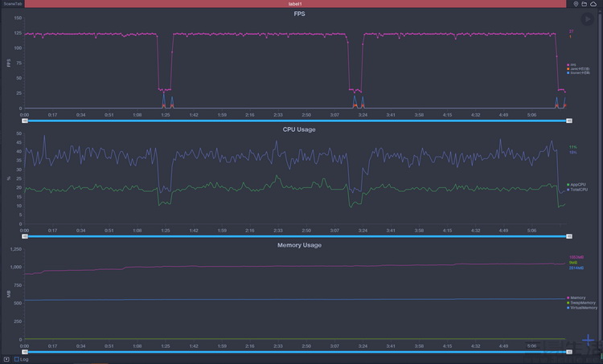Click the FPS chart left range handle
The height and width of the screenshot is (364, 603).
click(25, 121)
